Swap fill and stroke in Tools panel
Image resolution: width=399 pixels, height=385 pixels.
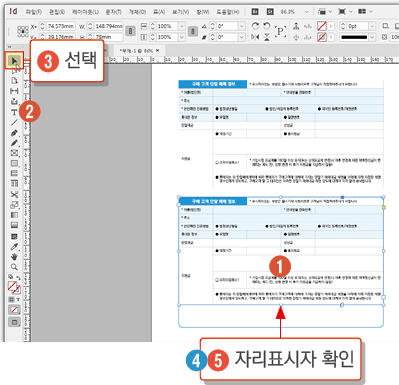[18, 277]
